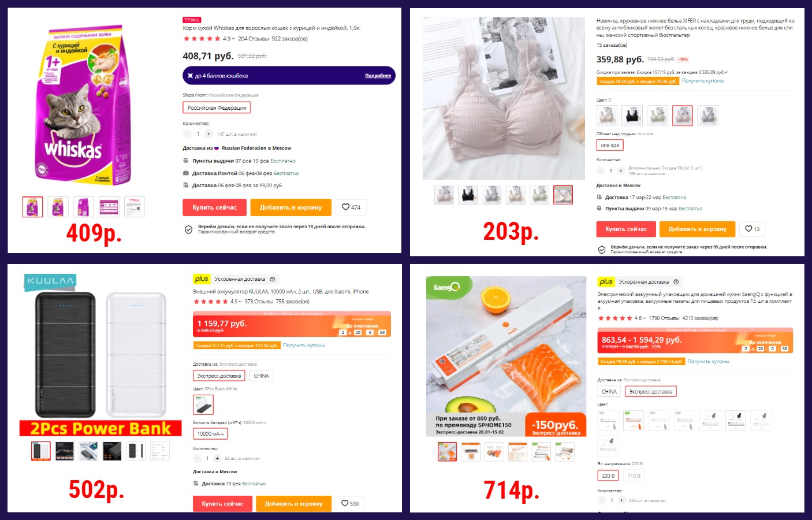Viewport: 812px width, 520px height.
Task: Increase quantity with plus on power bank listing
Action: [217, 458]
